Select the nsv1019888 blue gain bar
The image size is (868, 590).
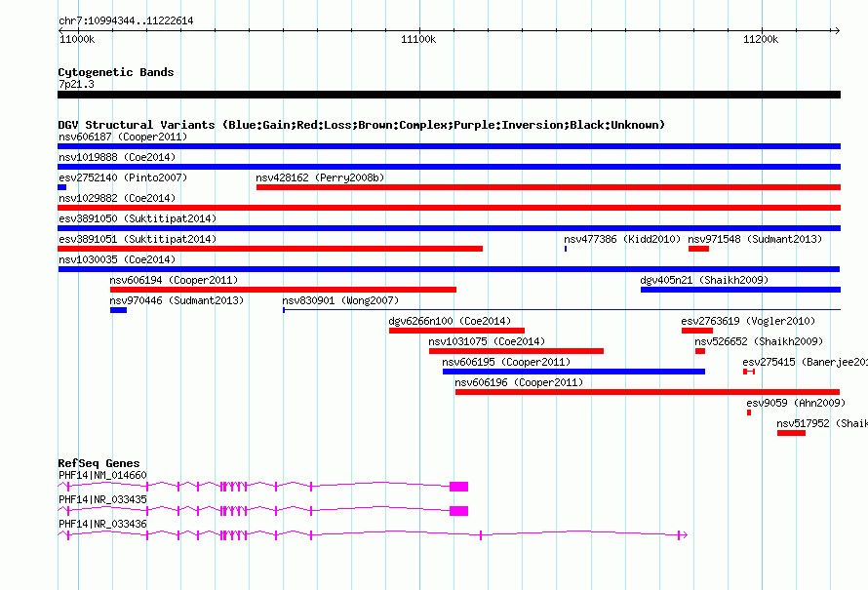[x=449, y=167]
